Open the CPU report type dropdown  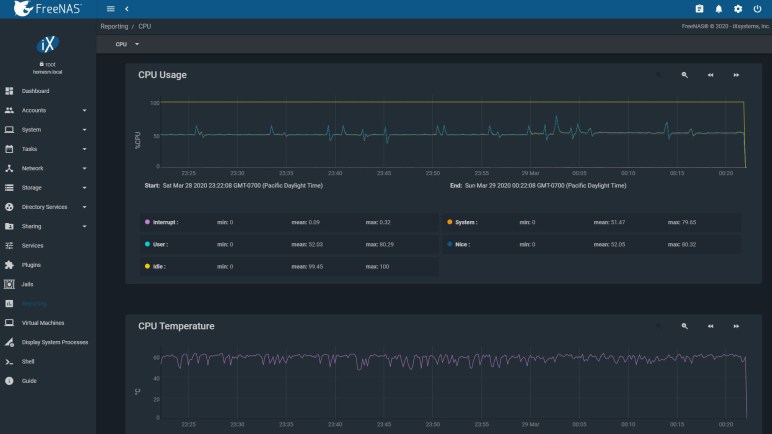point(127,44)
